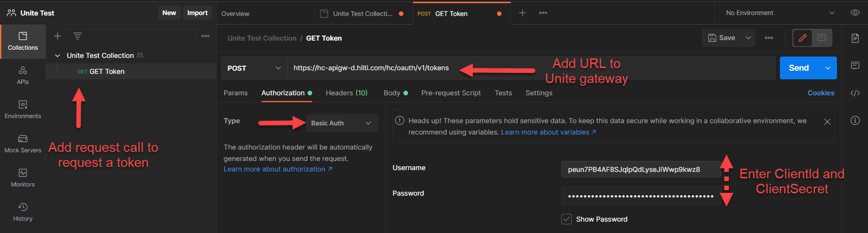The width and height of the screenshot is (868, 233).
Task: Click the Save button
Action: (x=722, y=38)
